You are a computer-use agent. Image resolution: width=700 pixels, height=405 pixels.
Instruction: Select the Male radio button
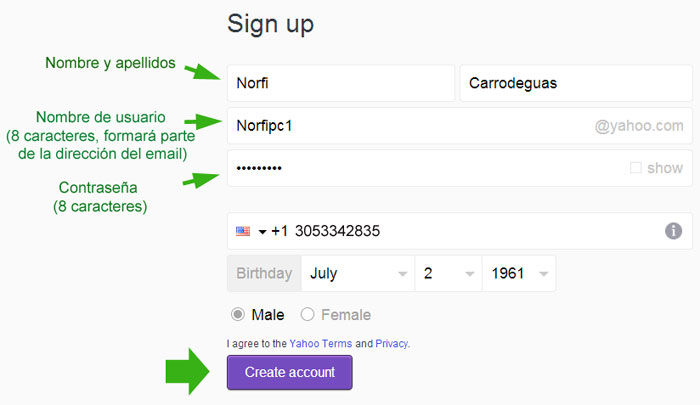238,314
